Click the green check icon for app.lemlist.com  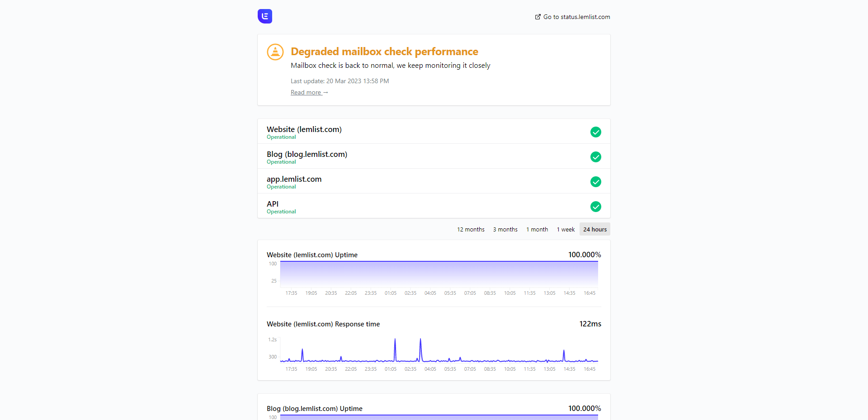click(596, 182)
